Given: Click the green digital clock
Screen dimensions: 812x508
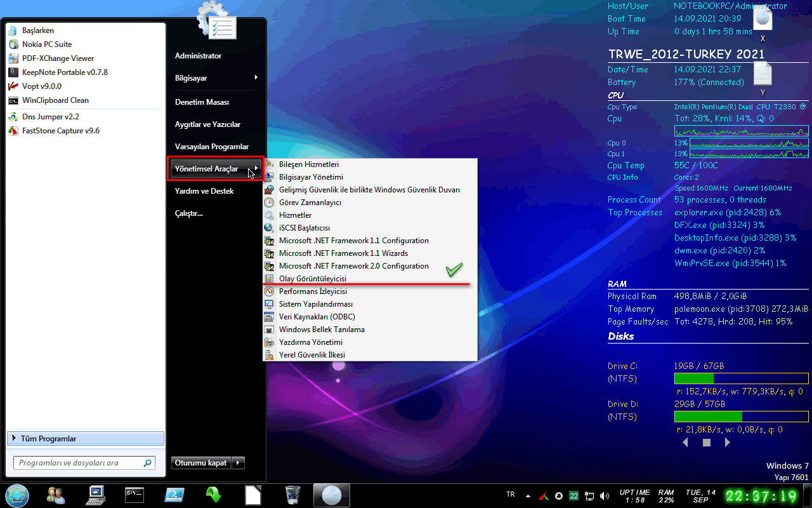Looking at the screenshot, I should (x=761, y=495).
